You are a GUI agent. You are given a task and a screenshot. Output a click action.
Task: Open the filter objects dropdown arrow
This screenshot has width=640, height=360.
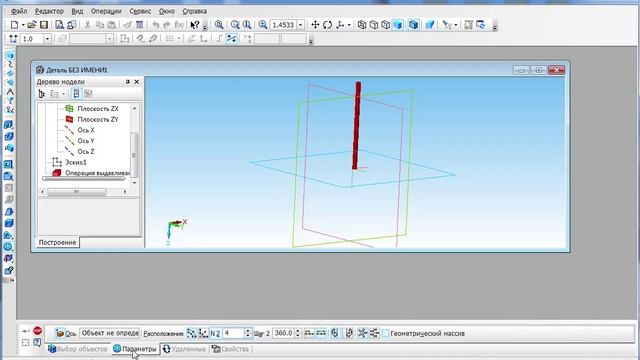click(x=456, y=25)
